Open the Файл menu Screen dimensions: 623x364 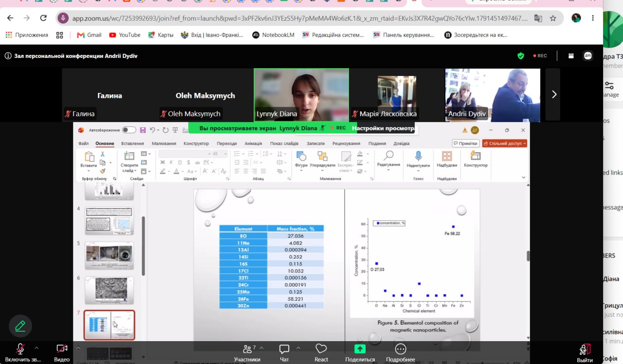83,144
